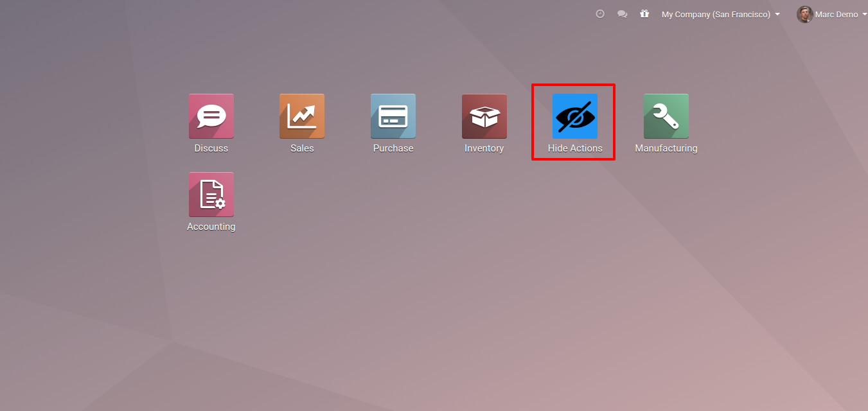Launch the Accounting app icon
This screenshot has width=868, height=411.
[x=211, y=195]
